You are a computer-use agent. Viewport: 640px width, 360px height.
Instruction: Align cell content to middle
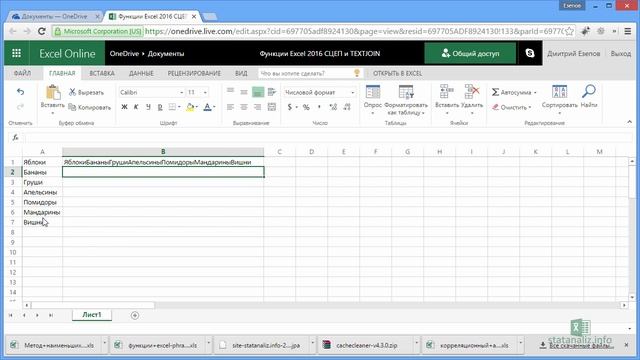[244, 92]
